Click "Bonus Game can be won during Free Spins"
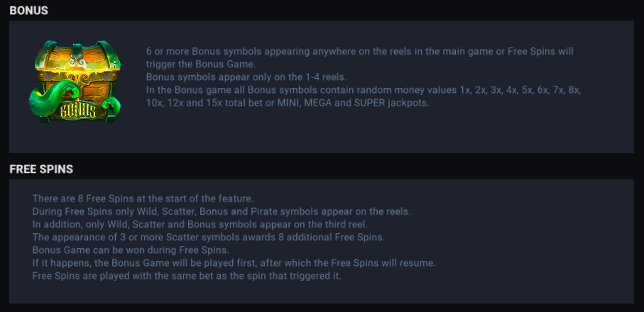This screenshot has width=644, height=312. coord(131,250)
